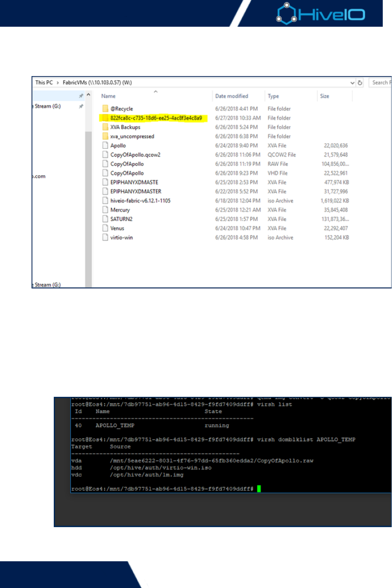Click size value 131,873,36...
Image resolution: width=392 pixels, height=588 pixels.
point(335,219)
